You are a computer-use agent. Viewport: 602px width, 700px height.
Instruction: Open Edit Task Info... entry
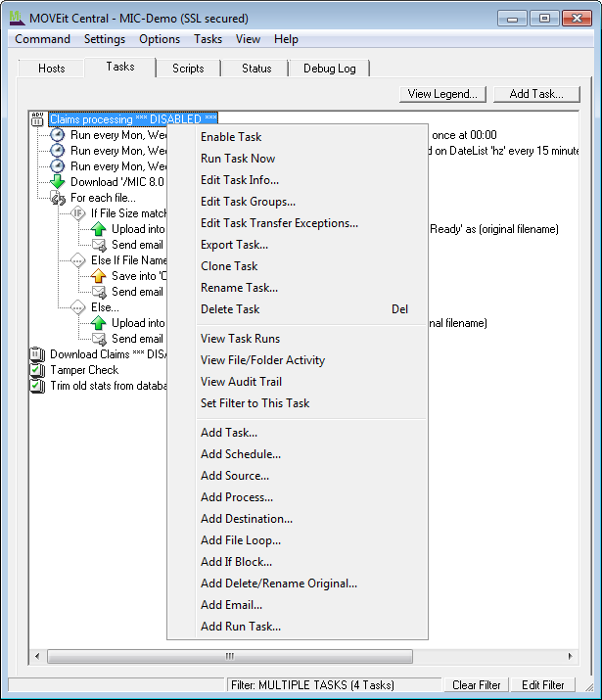298,180
